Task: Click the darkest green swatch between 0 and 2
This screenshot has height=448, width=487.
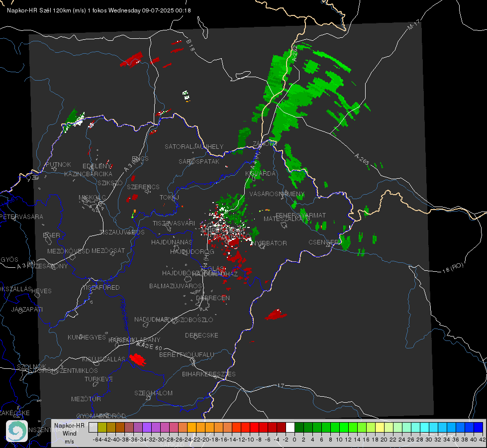Action: [x=299, y=428]
